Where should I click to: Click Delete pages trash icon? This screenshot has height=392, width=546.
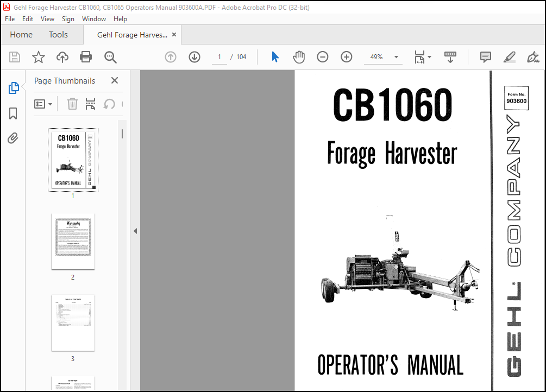pyautogui.click(x=72, y=104)
